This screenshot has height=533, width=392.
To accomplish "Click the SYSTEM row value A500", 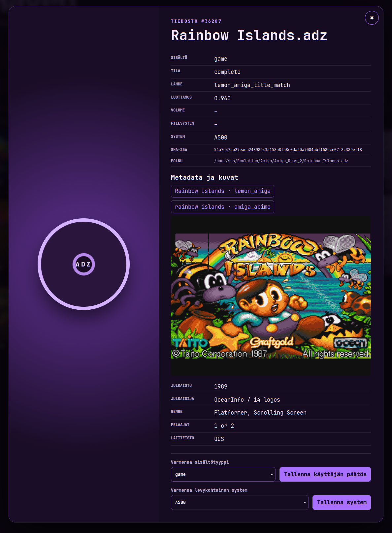I will [221, 138].
